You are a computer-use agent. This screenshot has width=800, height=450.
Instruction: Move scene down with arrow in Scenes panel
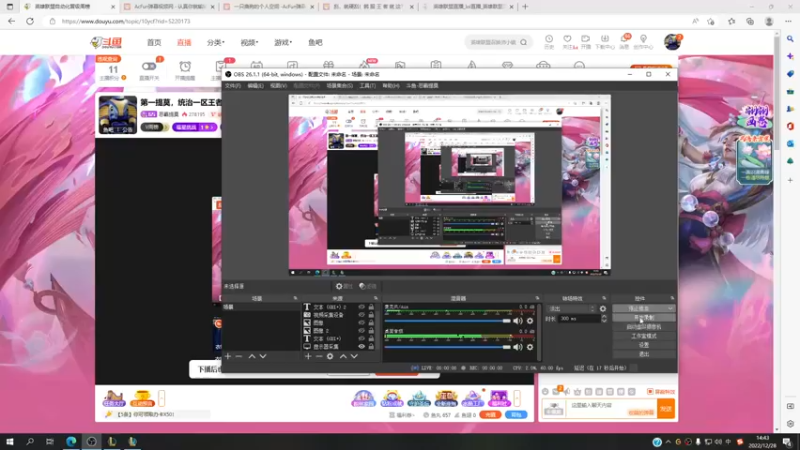pos(264,356)
